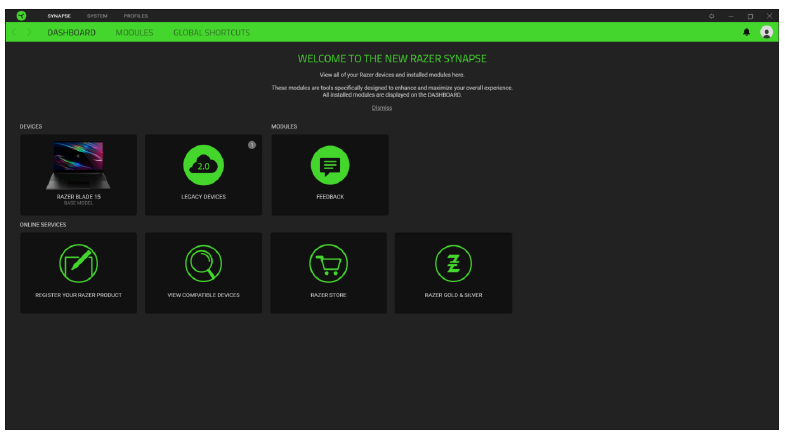Maximize the Synapse window
Image resolution: width=785 pixels, height=439 pixels.
point(750,16)
